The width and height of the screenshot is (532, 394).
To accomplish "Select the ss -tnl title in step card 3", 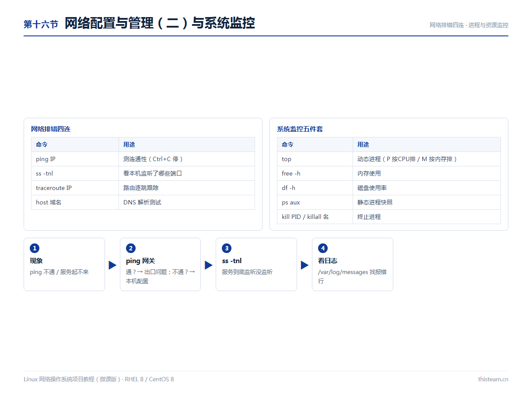I will pos(232,261).
